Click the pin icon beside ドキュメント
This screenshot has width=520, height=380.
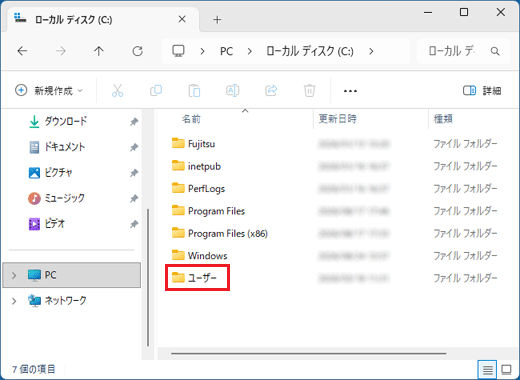pos(134,147)
